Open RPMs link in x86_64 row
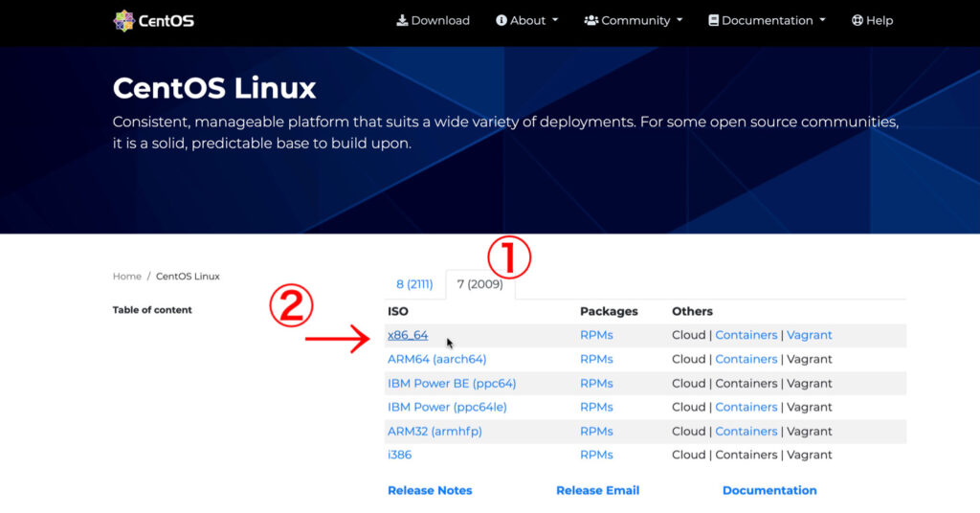Viewport: 980px width, 513px height. [596, 335]
